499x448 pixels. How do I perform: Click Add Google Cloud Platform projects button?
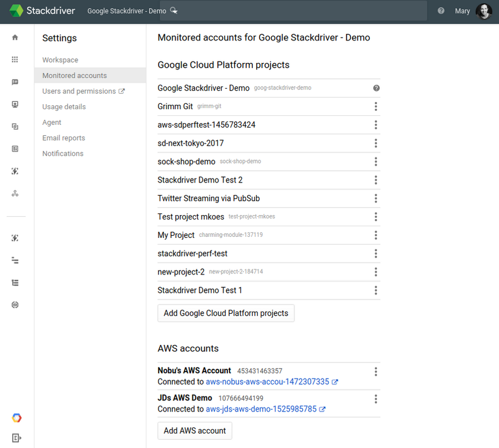click(x=226, y=313)
